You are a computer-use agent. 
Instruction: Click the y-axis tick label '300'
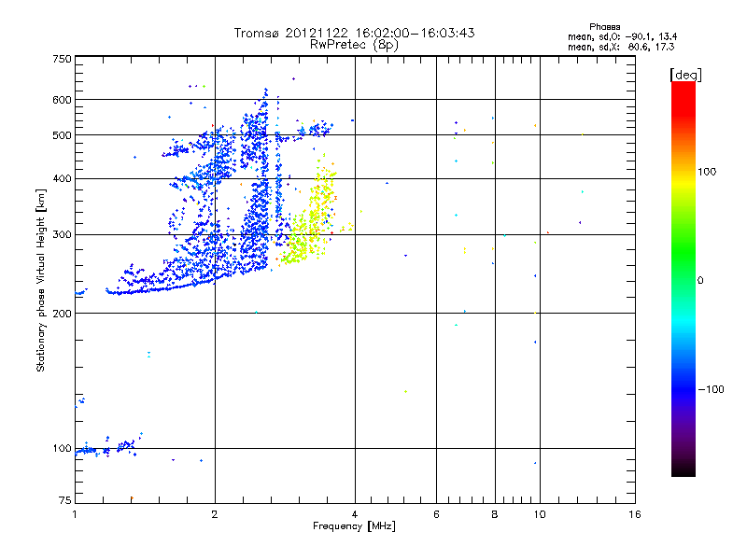click(x=62, y=235)
